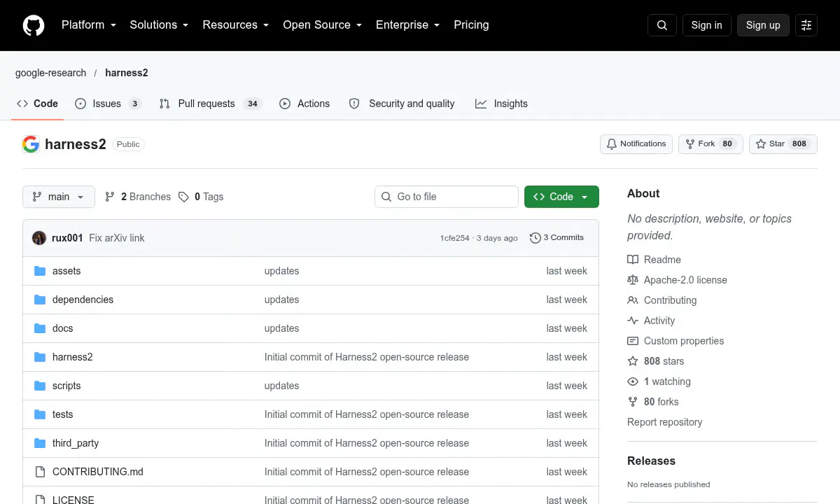Open the 'updates' commit message in docs row
This screenshot has height=504, width=840.
click(x=281, y=328)
